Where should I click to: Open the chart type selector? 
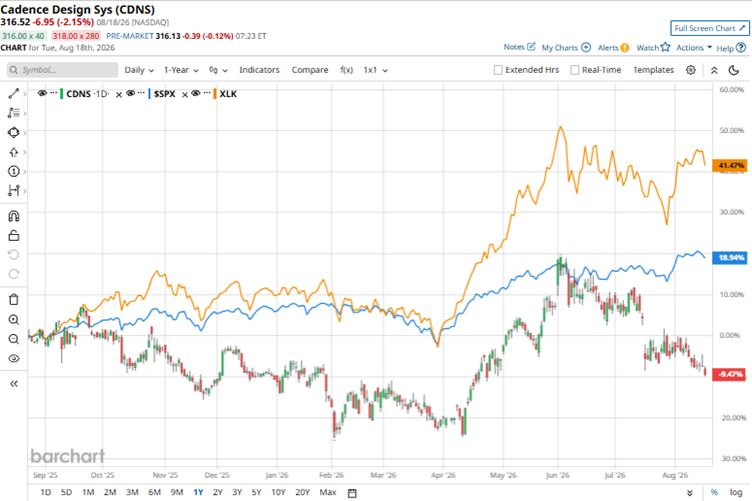(218, 70)
